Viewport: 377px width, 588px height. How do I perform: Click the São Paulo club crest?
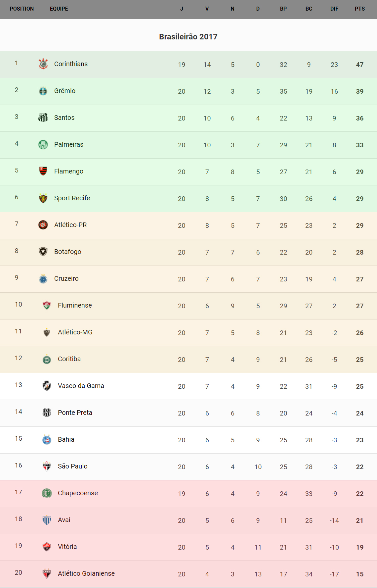47,466
